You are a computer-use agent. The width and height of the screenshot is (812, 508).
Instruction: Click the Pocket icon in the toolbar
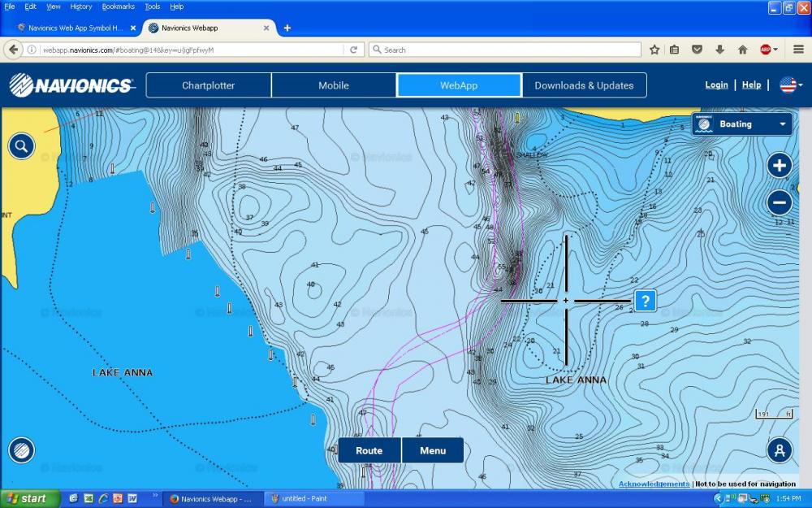(x=697, y=50)
